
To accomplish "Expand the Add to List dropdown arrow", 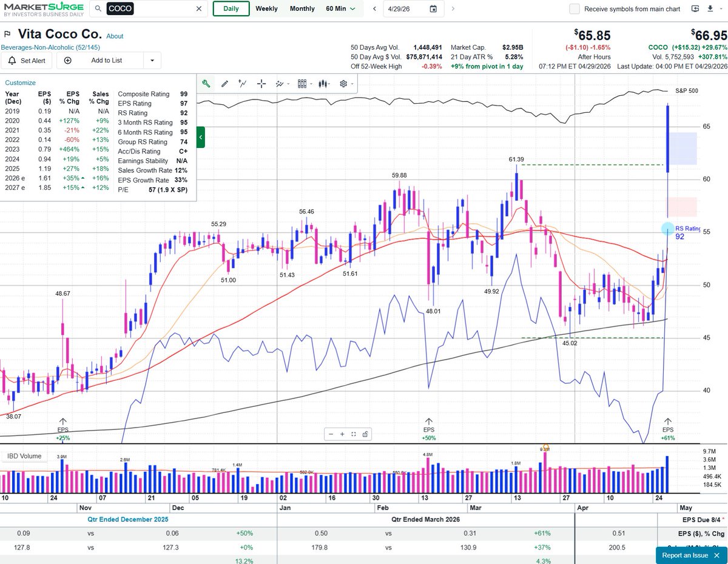I will point(152,61).
